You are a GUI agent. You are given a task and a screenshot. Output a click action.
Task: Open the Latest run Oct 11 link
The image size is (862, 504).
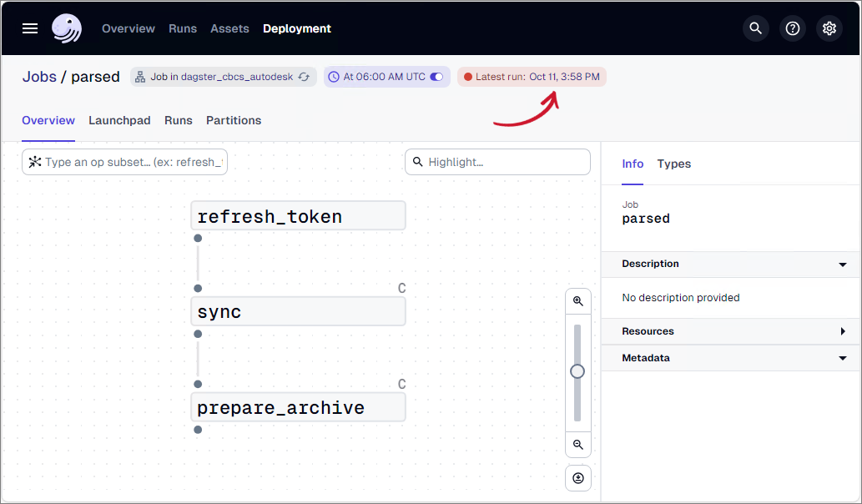tap(563, 77)
